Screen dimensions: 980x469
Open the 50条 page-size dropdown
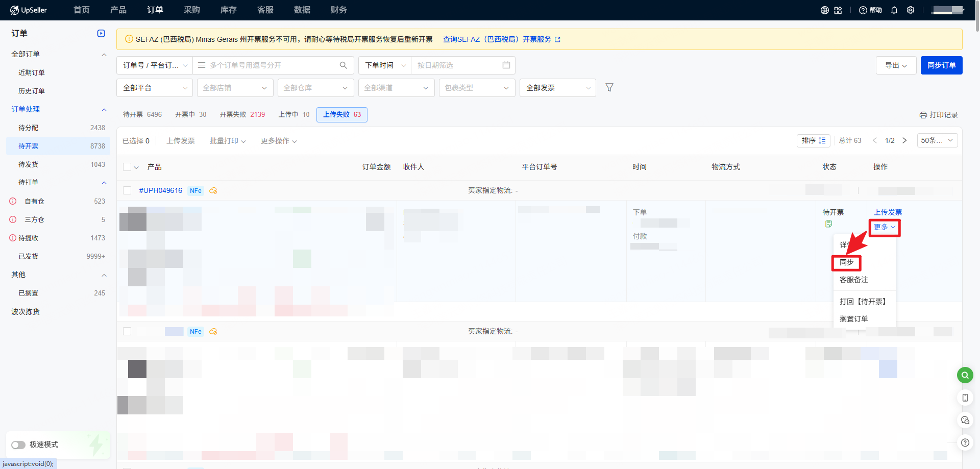click(x=937, y=140)
